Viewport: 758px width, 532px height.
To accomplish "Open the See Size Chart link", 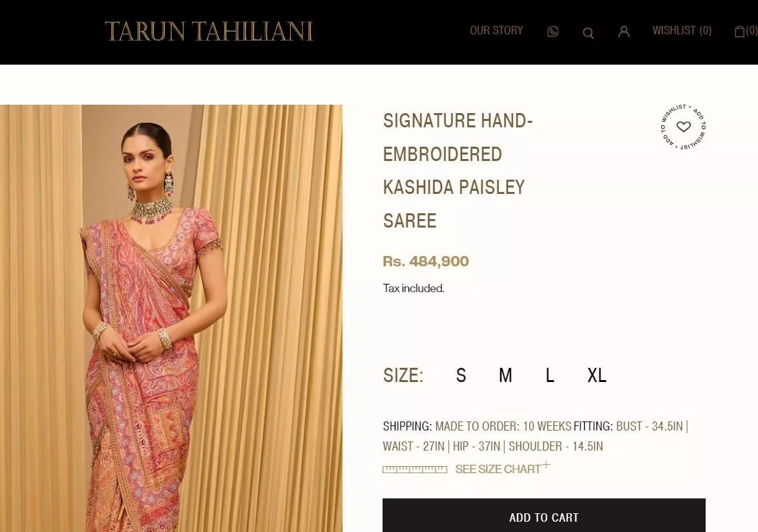I will [x=498, y=469].
